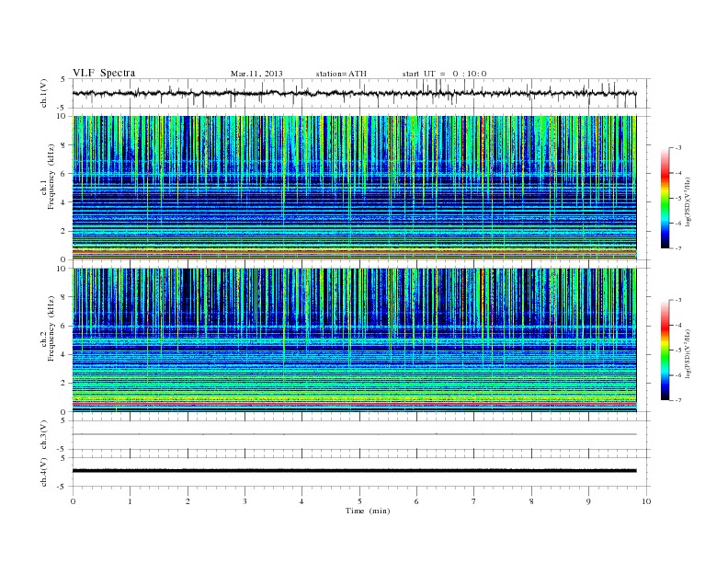728x563 pixels.
Task: Click time-axis tick label '3'
Action: (x=245, y=501)
